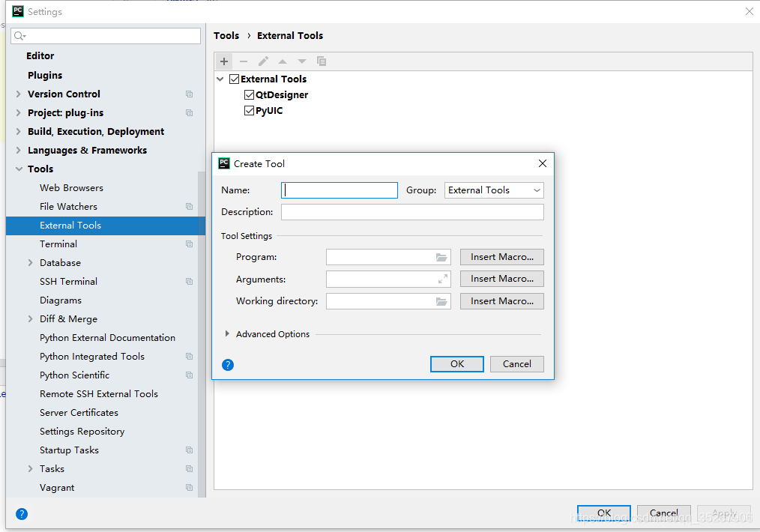Click help icon at Settings bottom left
The image size is (760, 532).
tap(22, 514)
